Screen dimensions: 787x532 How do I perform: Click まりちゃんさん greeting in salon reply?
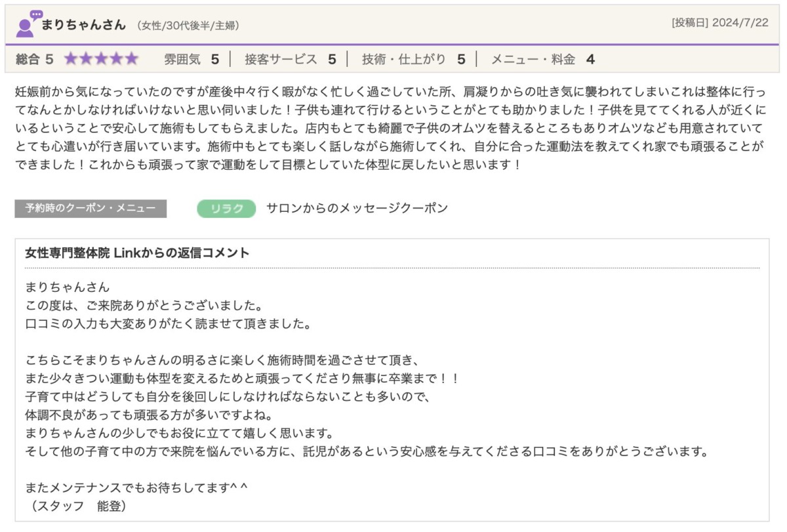tap(68, 287)
